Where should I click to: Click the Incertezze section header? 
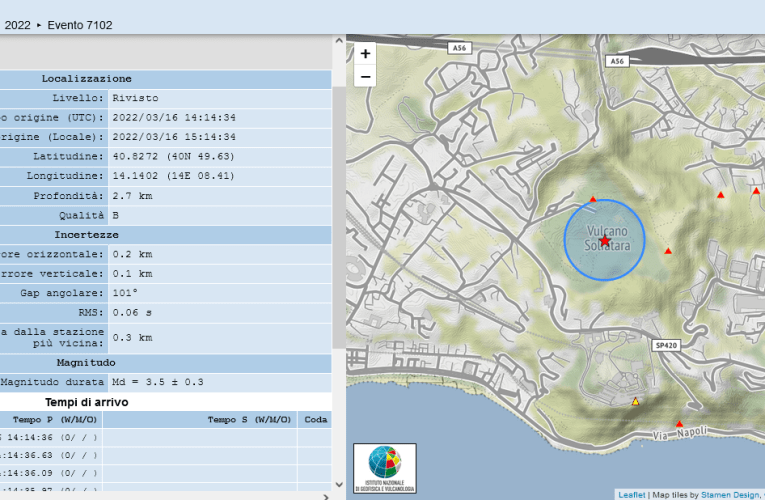click(x=86, y=235)
